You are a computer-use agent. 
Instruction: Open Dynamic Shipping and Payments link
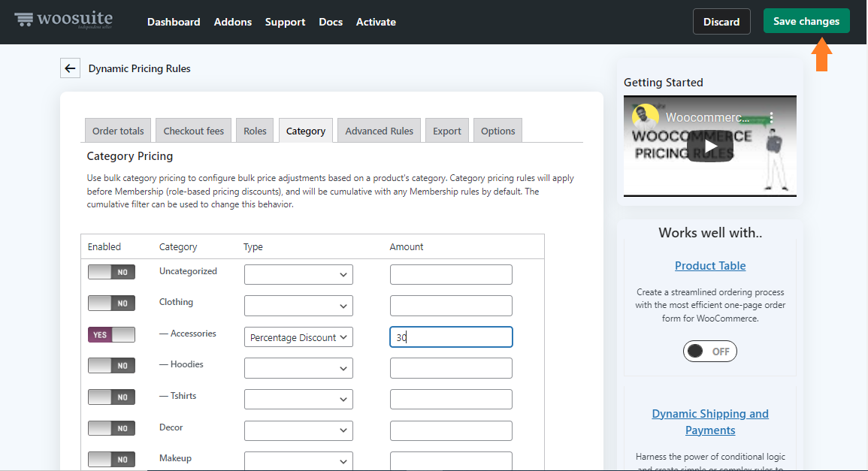710,421
